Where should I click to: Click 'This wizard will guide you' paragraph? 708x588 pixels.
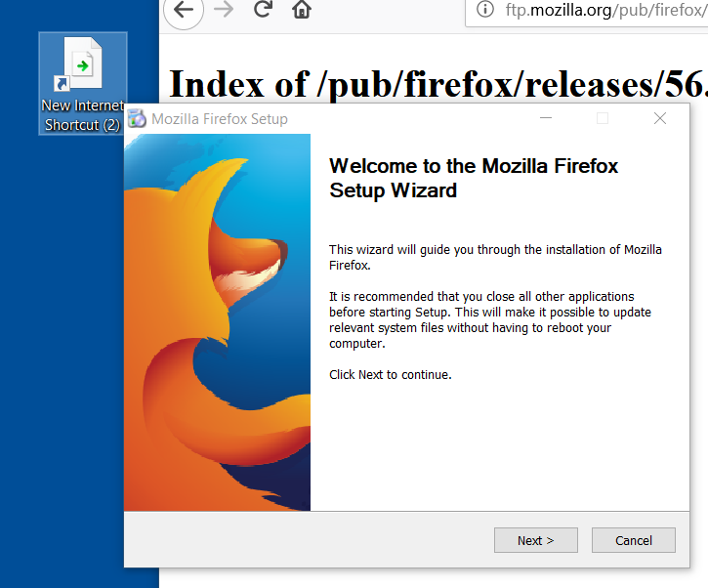pos(495,258)
